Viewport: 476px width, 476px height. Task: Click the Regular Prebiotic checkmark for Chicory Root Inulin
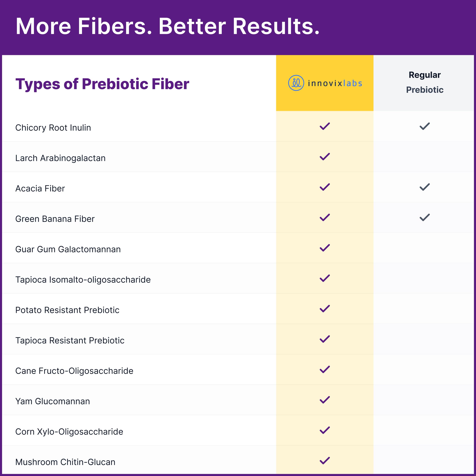[425, 126]
